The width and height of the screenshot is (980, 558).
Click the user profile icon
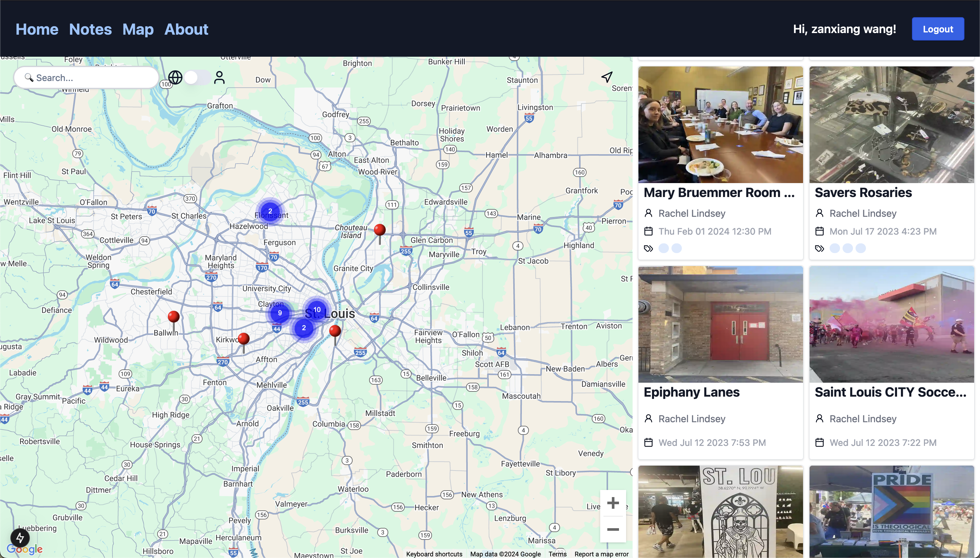click(x=219, y=77)
